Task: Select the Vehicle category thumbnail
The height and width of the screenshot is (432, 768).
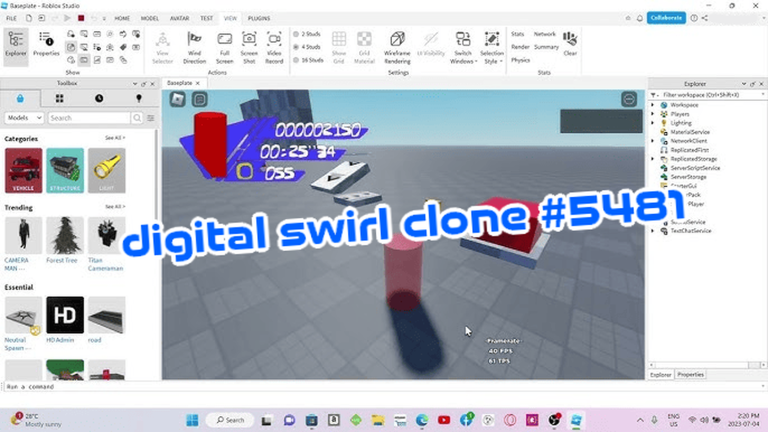Action: 24,170
